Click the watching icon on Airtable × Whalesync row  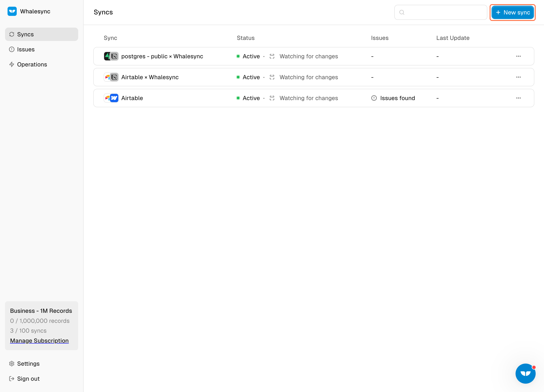coord(272,77)
